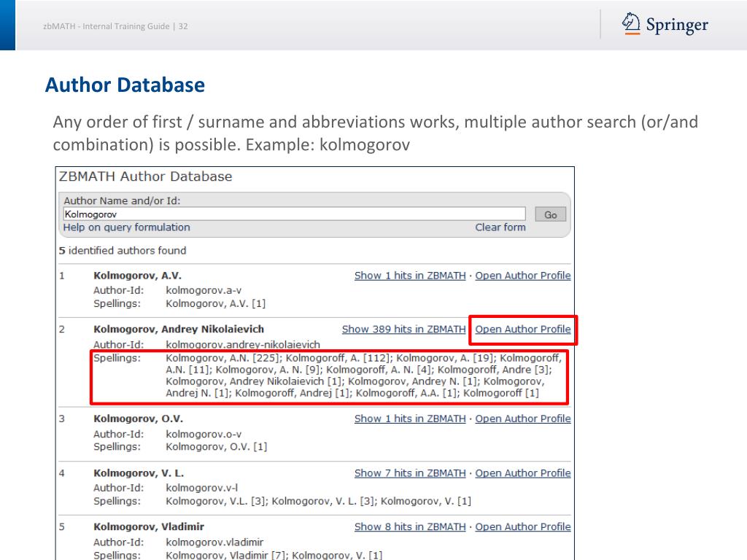Click the Author Database slide heading
This screenshot has height=560, width=747.
tap(125, 85)
